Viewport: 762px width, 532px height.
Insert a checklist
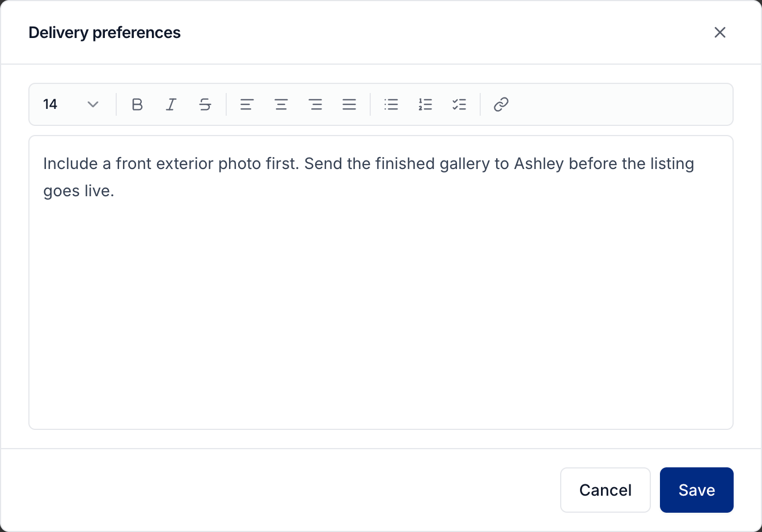pyautogui.click(x=459, y=104)
